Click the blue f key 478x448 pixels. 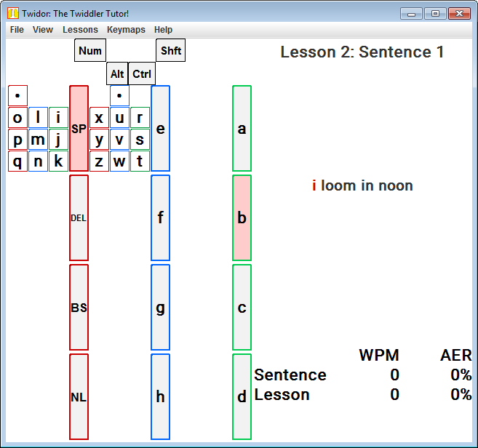point(160,217)
